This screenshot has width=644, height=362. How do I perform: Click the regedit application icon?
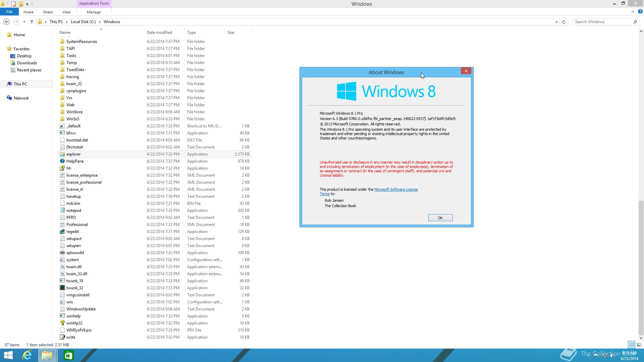pos(62,232)
